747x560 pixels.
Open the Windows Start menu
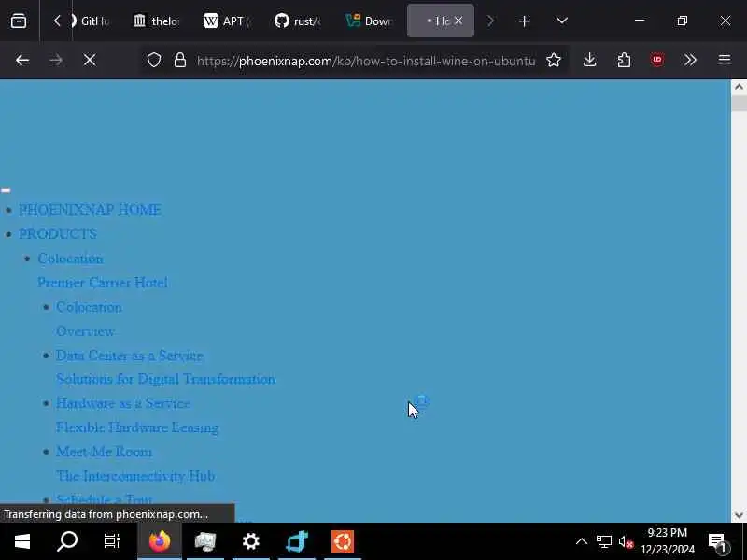point(22,541)
